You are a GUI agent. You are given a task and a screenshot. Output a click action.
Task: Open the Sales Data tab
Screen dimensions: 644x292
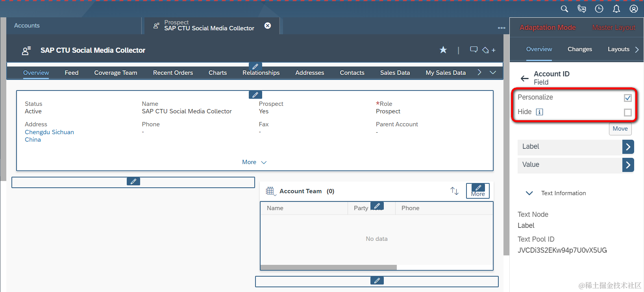[x=395, y=73]
